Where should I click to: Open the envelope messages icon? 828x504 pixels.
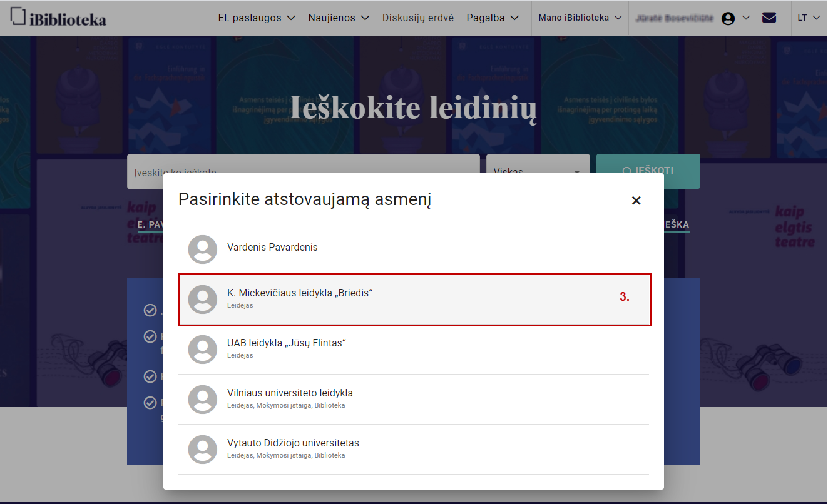coord(769,18)
